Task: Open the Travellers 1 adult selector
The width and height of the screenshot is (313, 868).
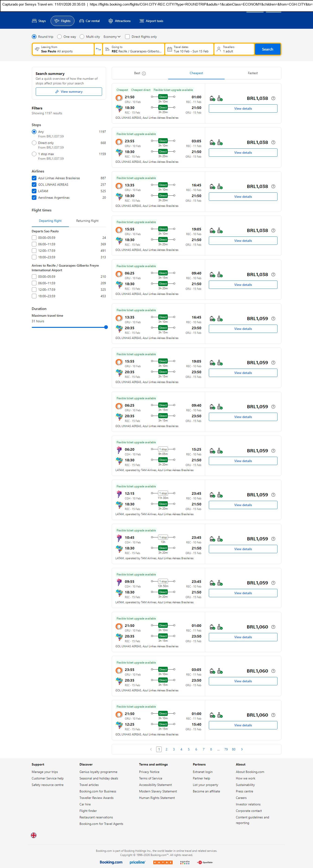Action: pyautogui.click(x=234, y=49)
